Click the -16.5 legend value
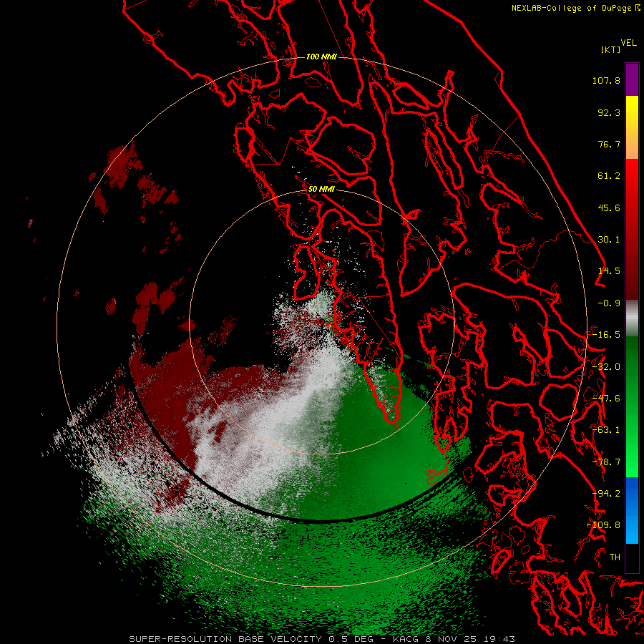 coord(606,335)
